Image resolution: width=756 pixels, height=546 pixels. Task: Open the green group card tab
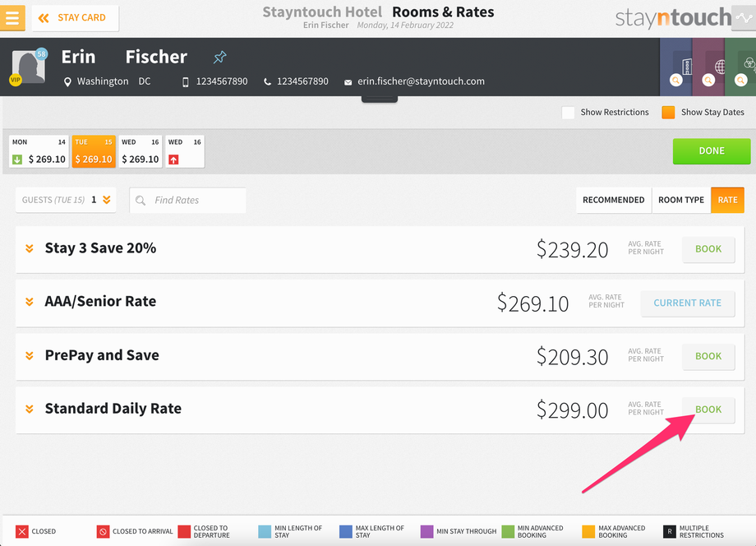[740, 67]
